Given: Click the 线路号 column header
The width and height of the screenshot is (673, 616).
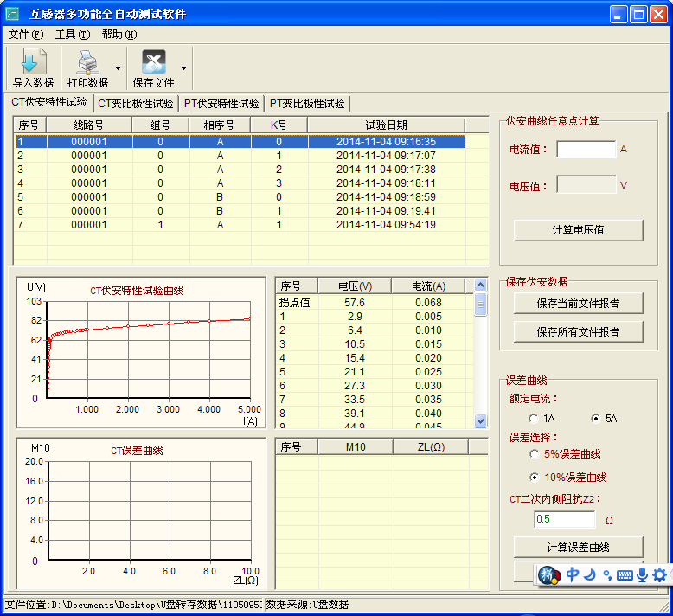Looking at the screenshot, I should click(89, 125).
